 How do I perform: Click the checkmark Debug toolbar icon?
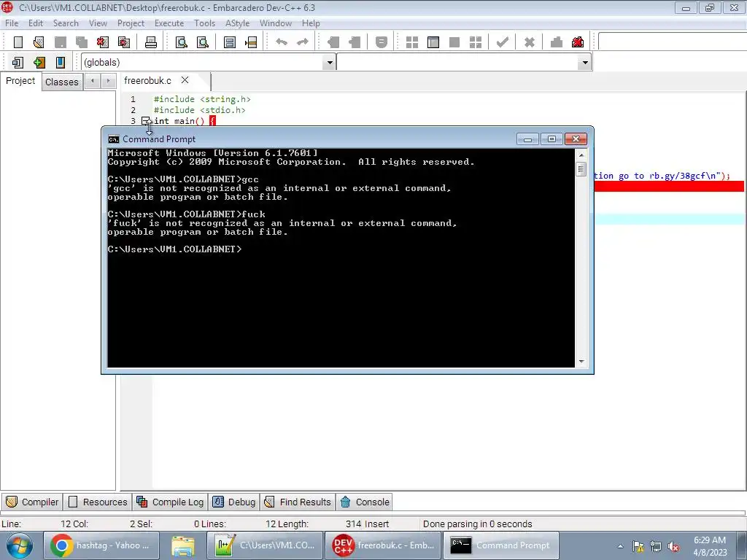(502, 42)
